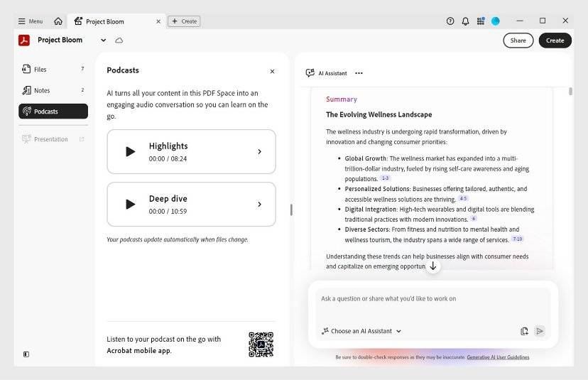The height and width of the screenshot is (380, 588).
Task: Send the message with arrow icon
Action: (540, 331)
